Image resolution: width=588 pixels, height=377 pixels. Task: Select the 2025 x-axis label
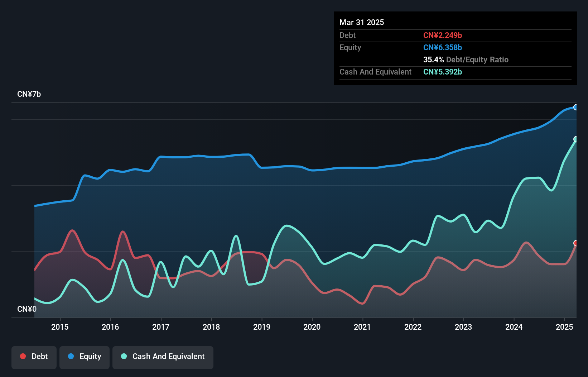[x=564, y=327]
